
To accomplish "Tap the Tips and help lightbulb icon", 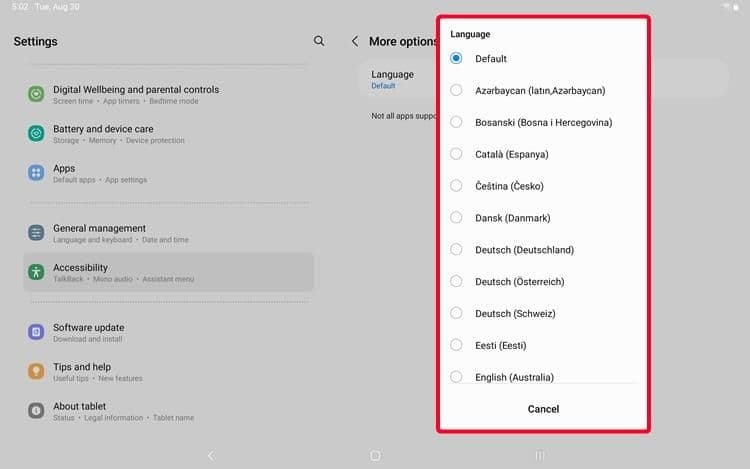I will coord(36,371).
